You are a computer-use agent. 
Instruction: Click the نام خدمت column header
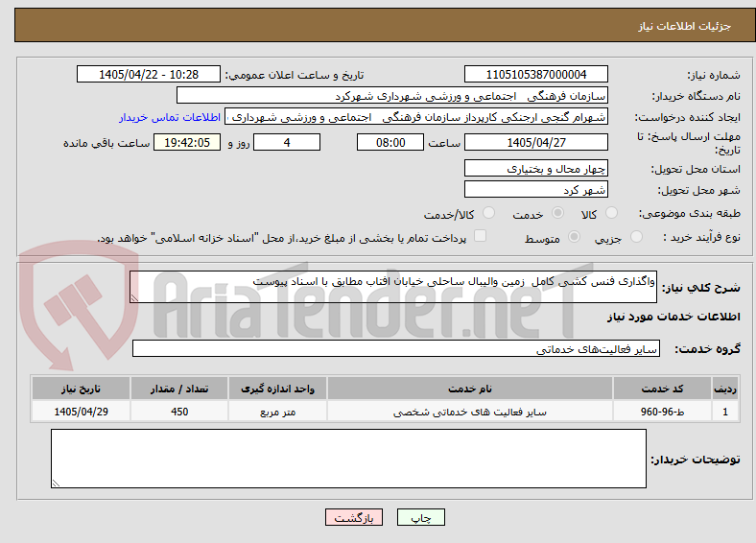click(x=470, y=389)
